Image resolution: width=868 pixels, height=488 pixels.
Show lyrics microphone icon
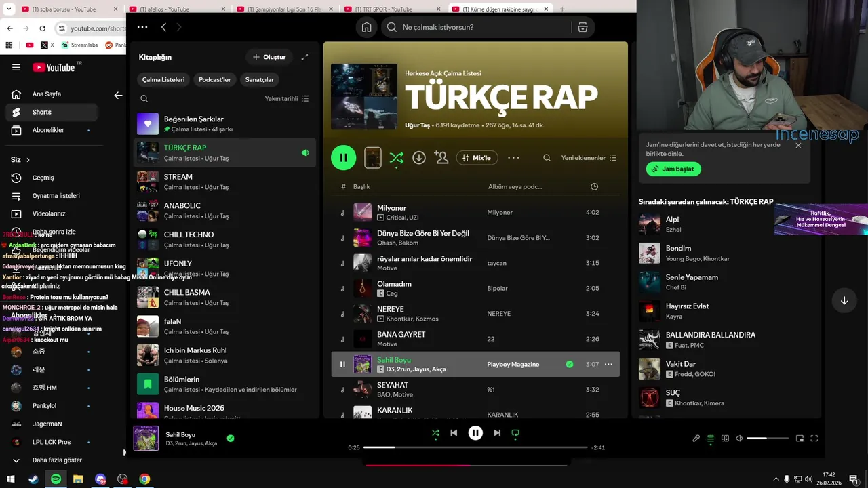[696, 439]
